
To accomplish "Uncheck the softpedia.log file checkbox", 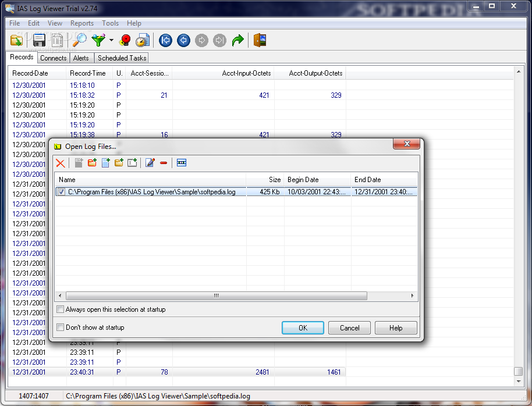I will click(x=61, y=191).
